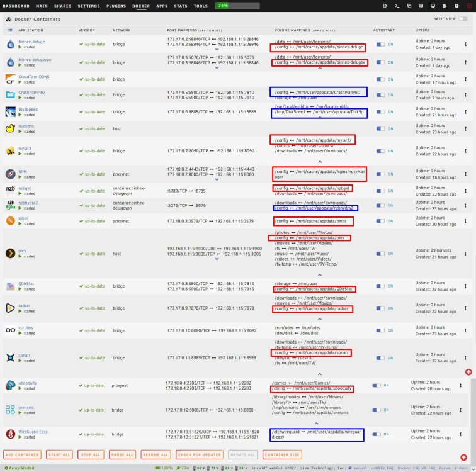Open the Plugins tab
The height and width of the screenshot is (472, 476).
click(x=116, y=6)
